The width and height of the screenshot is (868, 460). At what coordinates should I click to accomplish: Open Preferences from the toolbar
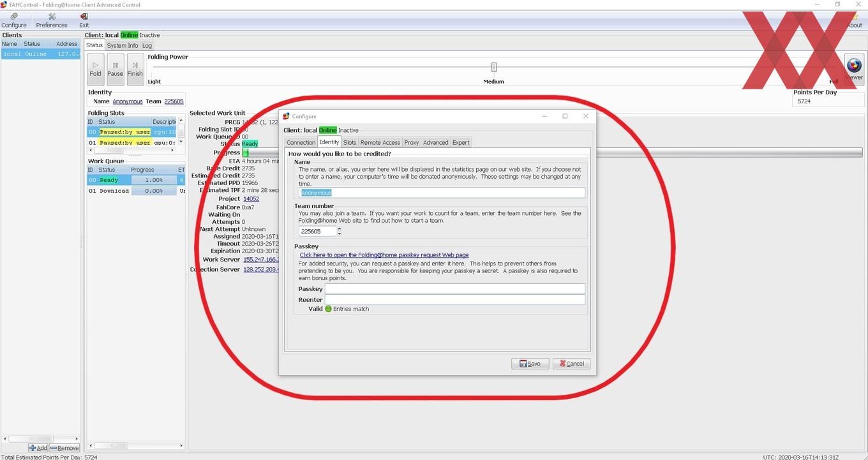pos(52,20)
